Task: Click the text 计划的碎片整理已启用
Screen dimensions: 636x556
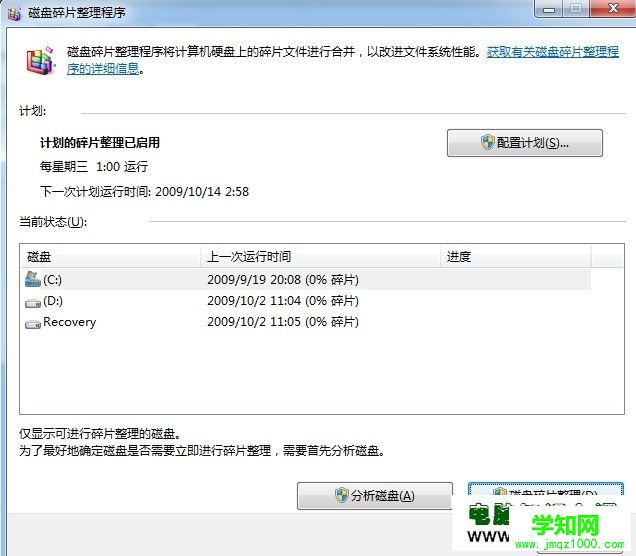Action: (100, 143)
